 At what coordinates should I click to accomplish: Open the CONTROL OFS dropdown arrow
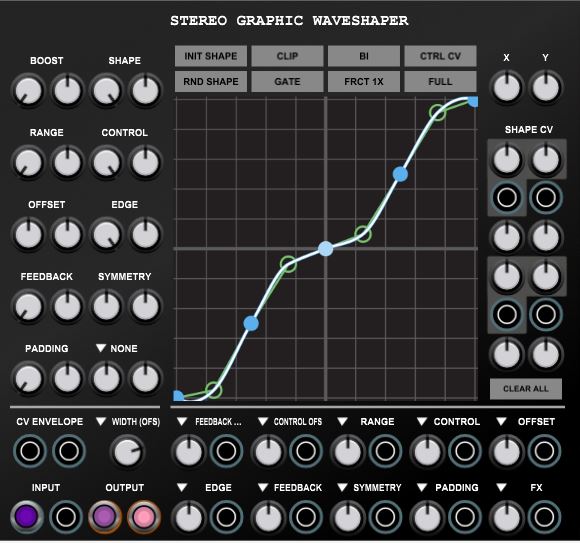263,422
